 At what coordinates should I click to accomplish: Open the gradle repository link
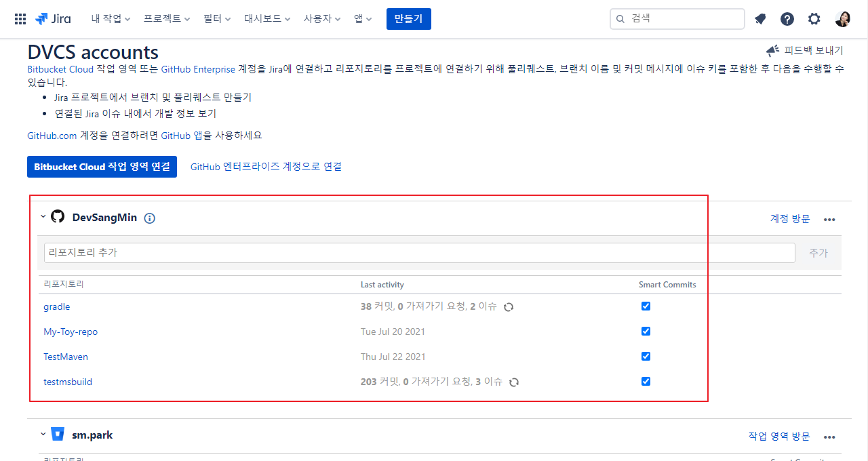click(x=57, y=307)
